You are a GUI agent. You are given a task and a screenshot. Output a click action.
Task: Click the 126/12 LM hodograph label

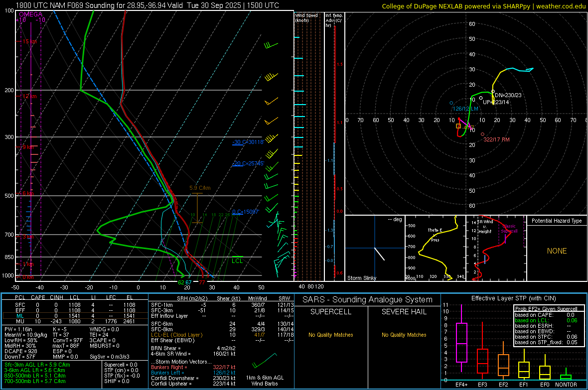point(465,109)
